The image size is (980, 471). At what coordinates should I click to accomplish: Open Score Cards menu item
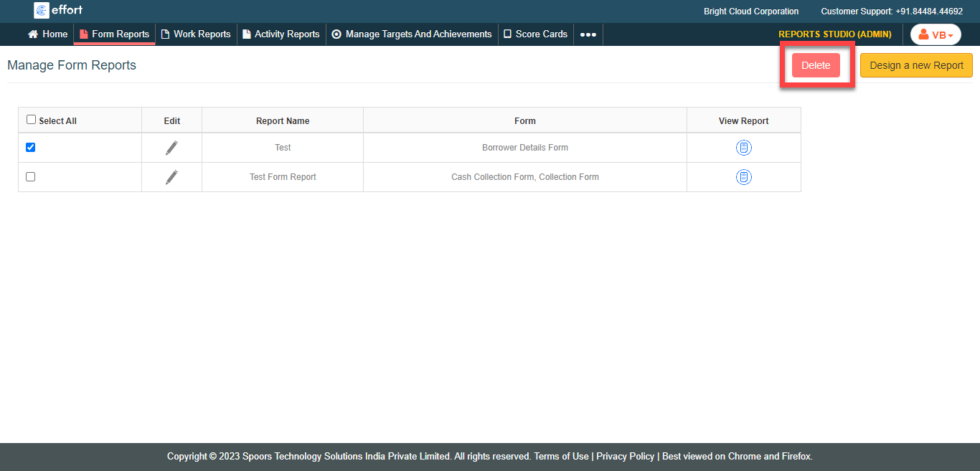point(535,34)
